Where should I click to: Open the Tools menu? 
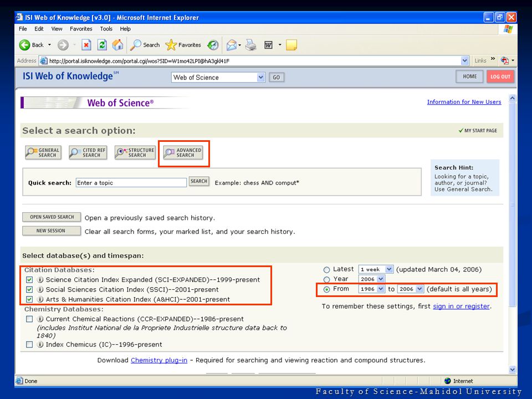point(106,29)
